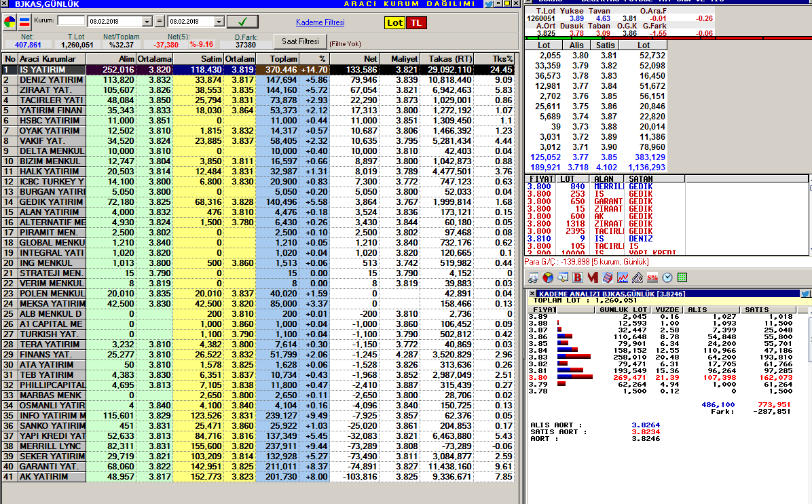The image size is (812, 504).
Task: Open the pie chart view icon beside Kurum
Action: pos(10,22)
